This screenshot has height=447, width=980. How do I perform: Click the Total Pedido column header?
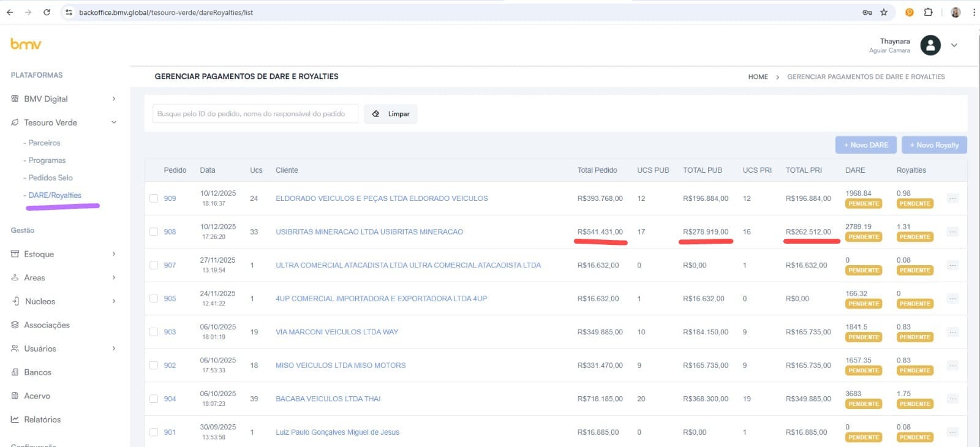597,170
